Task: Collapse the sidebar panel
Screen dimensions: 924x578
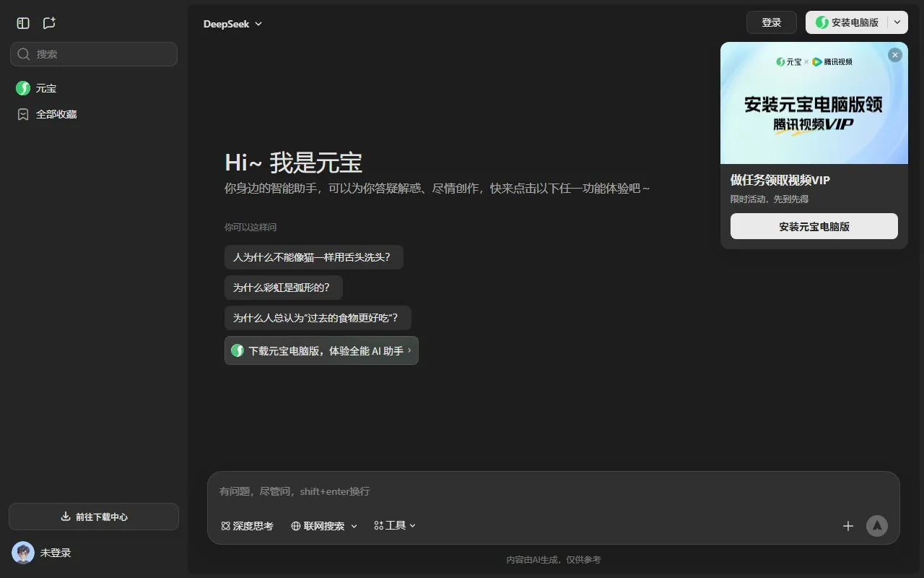Action: tap(22, 22)
